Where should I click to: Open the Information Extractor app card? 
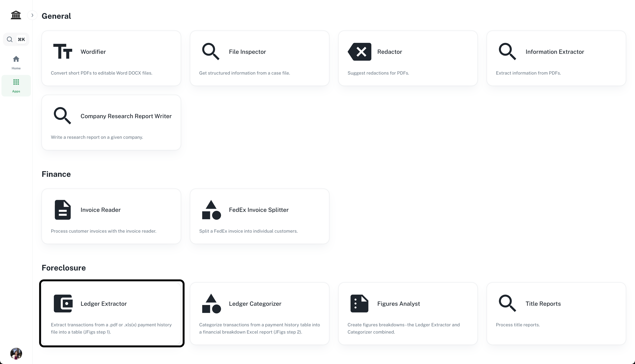pos(556,58)
